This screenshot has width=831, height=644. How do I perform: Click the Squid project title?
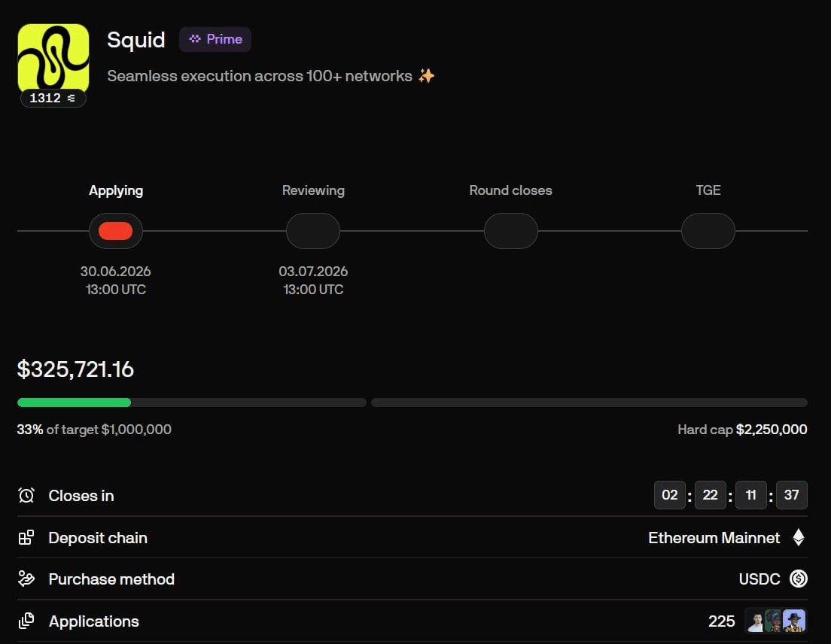(x=136, y=40)
